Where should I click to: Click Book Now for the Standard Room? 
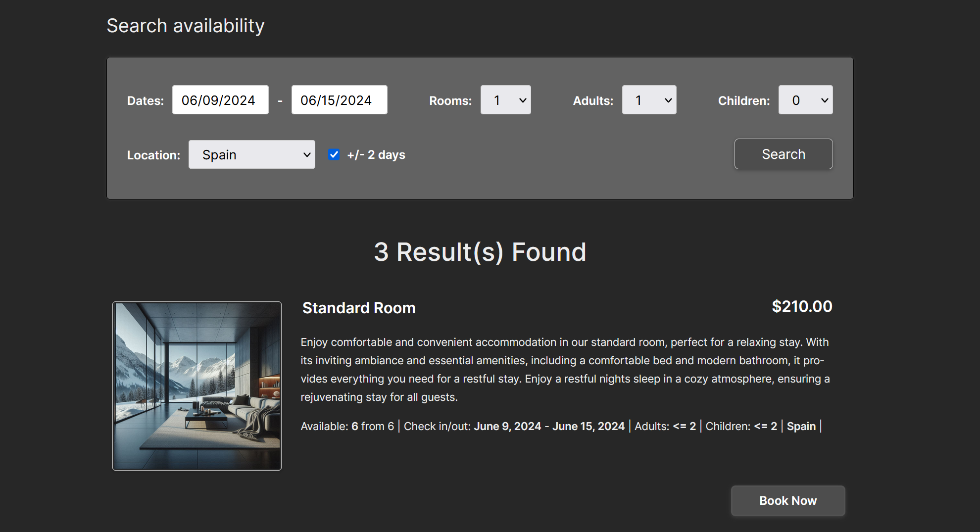click(788, 501)
